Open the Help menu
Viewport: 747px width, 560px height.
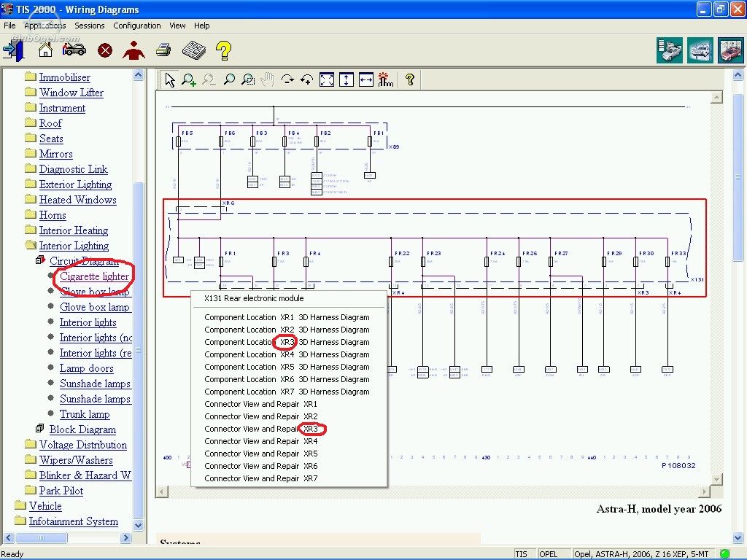tap(201, 26)
